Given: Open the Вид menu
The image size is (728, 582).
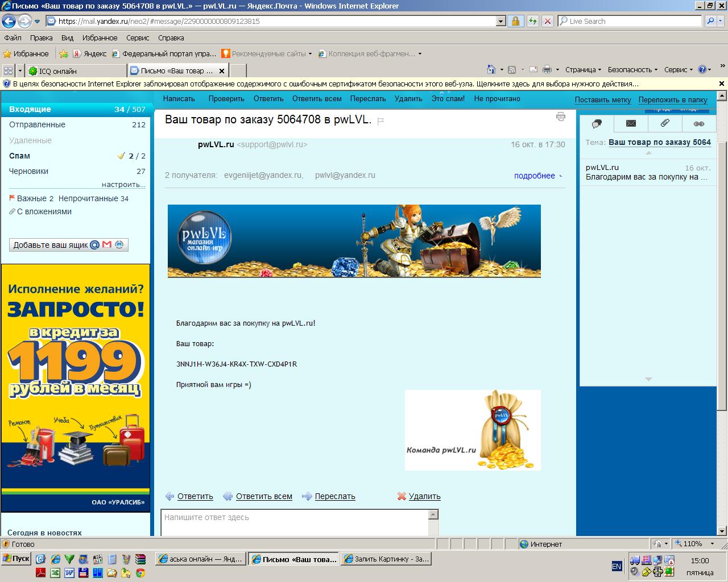Looking at the screenshot, I should tap(67, 38).
